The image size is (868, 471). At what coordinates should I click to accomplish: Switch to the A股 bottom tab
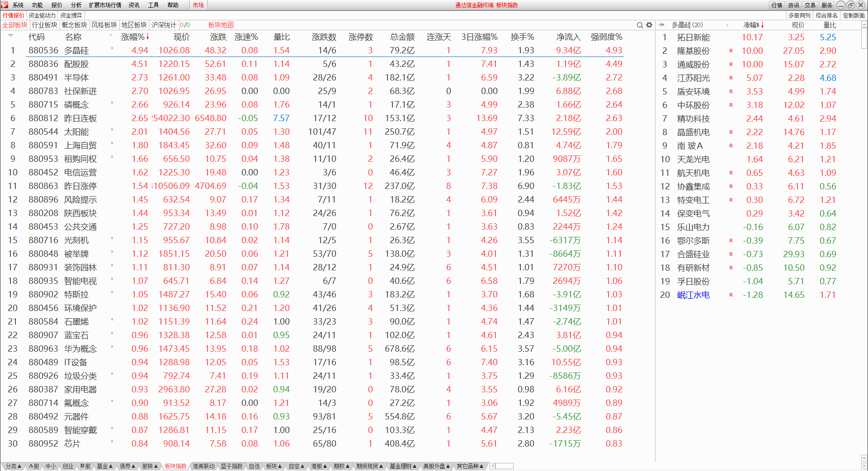point(34,466)
